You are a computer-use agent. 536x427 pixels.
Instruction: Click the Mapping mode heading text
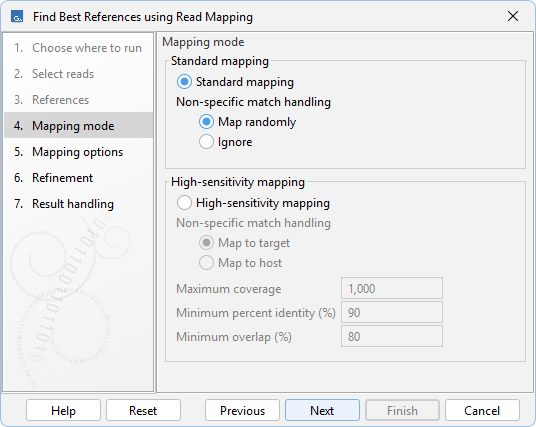[x=203, y=42]
